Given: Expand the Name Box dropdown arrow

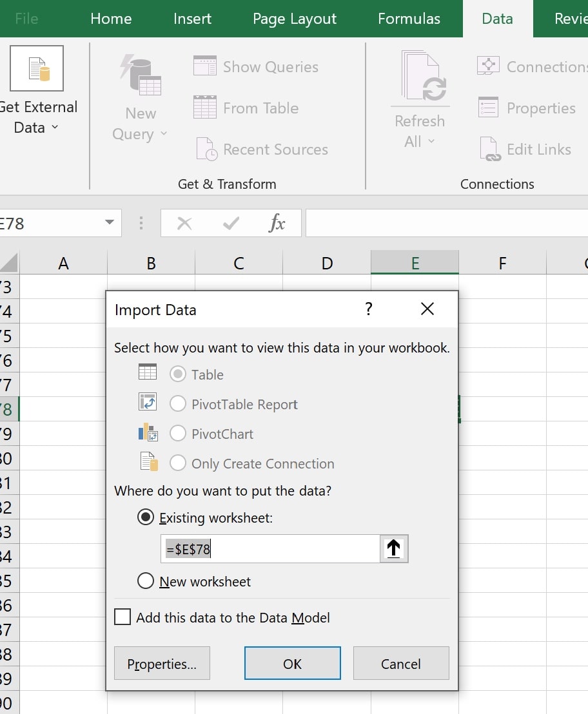Looking at the screenshot, I should coord(109,224).
